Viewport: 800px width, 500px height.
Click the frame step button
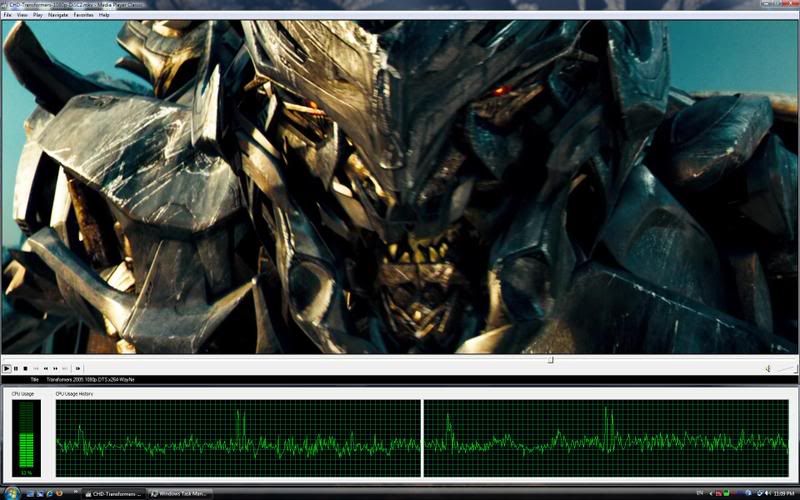tap(78, 368)
